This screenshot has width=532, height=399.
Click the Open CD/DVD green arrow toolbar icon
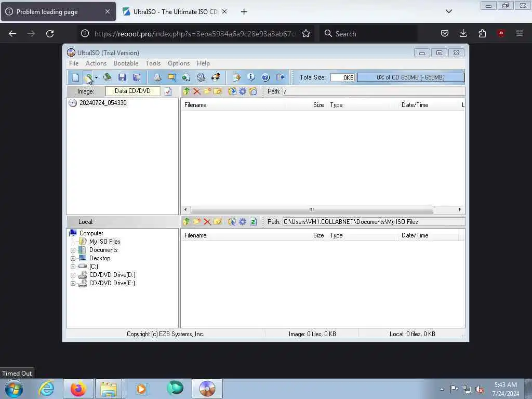pyautogui.click(x=107, y=77)
